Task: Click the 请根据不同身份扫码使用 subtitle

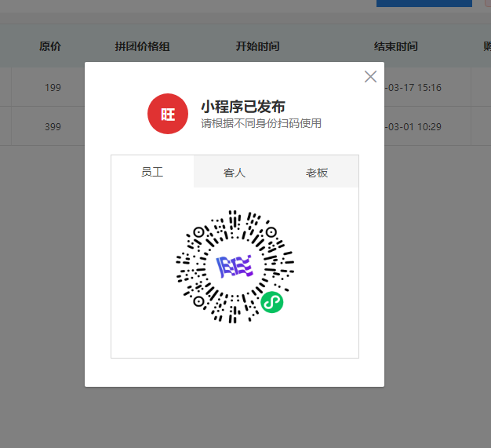Action: point(261,123)
